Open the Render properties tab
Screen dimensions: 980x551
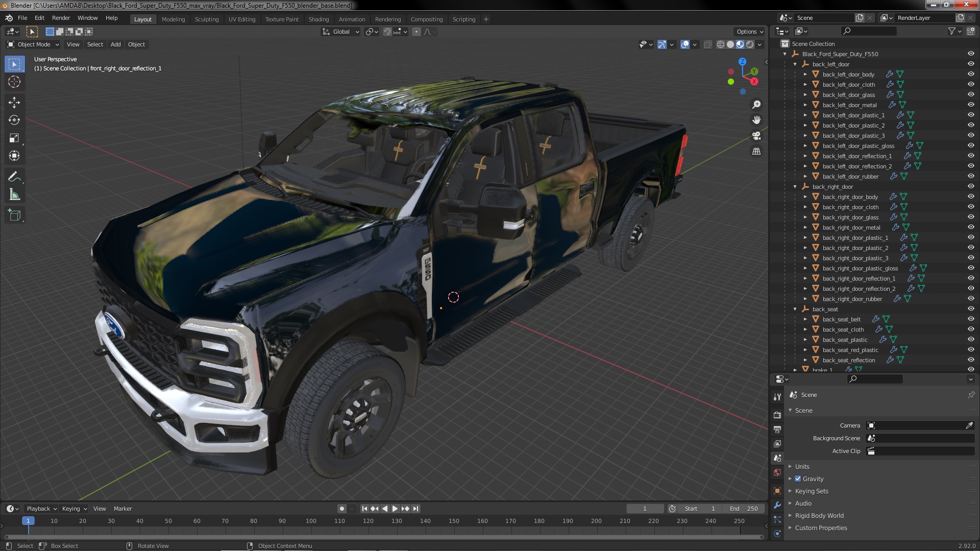[x=777, y=415]
